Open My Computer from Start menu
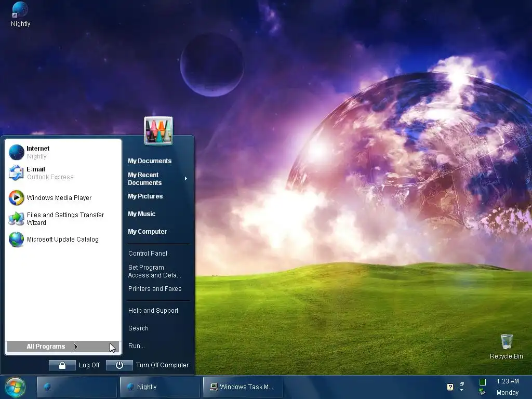 [147, 231]
